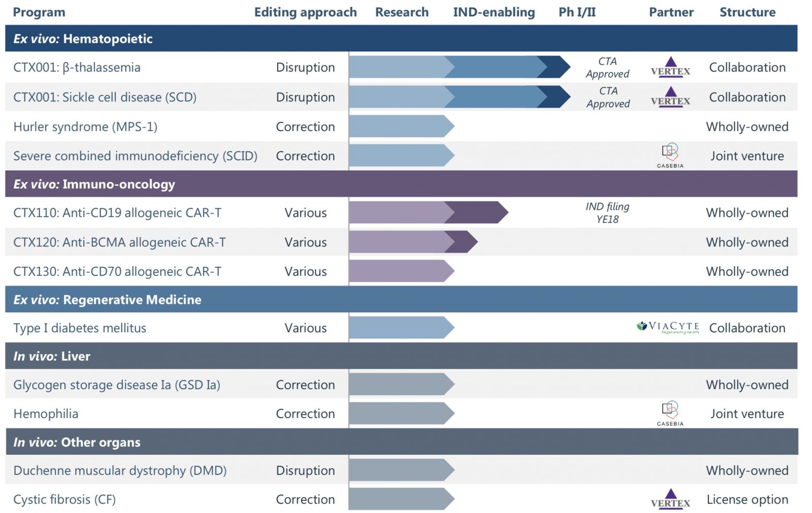Select the In vivo: Liver section header
This screenshot has width=812, height=513.
(52, 356)
